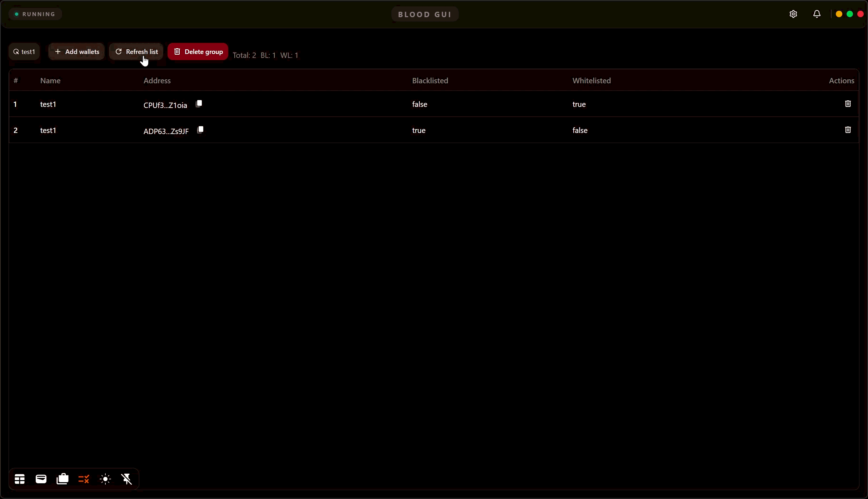Click the RUNNING status indicator
The image size is (868, 499).
click(x=35, y=14)
